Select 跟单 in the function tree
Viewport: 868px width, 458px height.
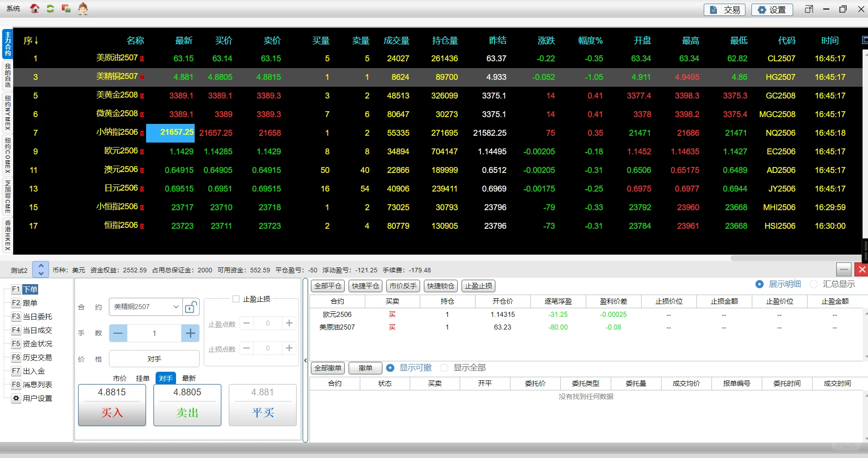[30, 303]
